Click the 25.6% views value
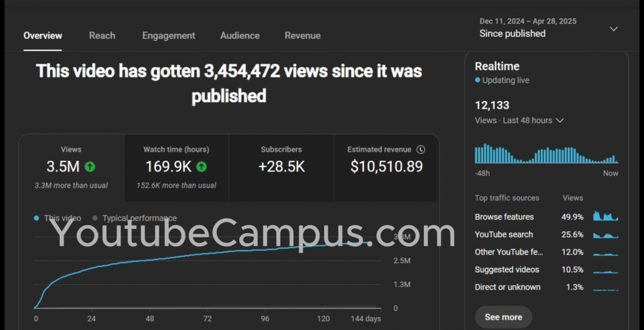 click(572, 234)
